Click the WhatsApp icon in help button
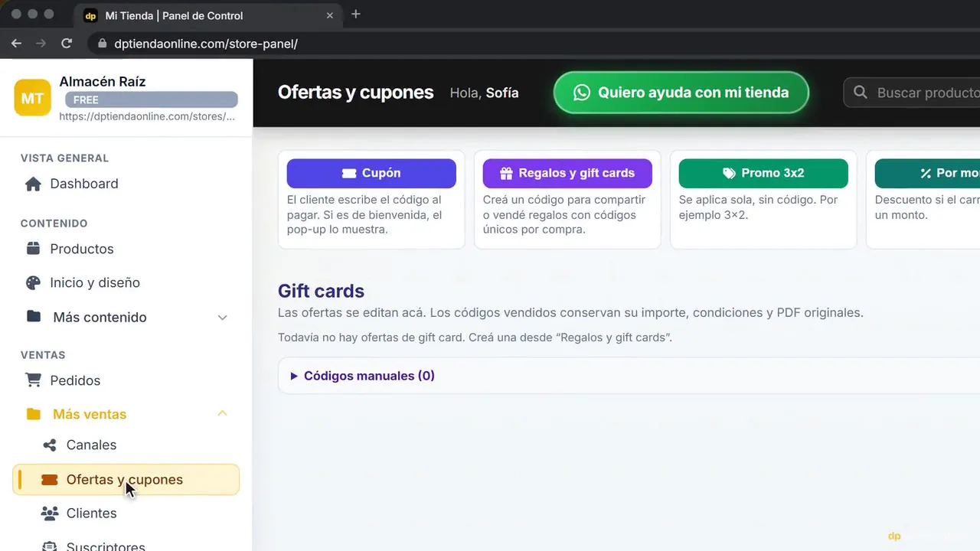This screenshot has width=980, height=551. [582, 93]
